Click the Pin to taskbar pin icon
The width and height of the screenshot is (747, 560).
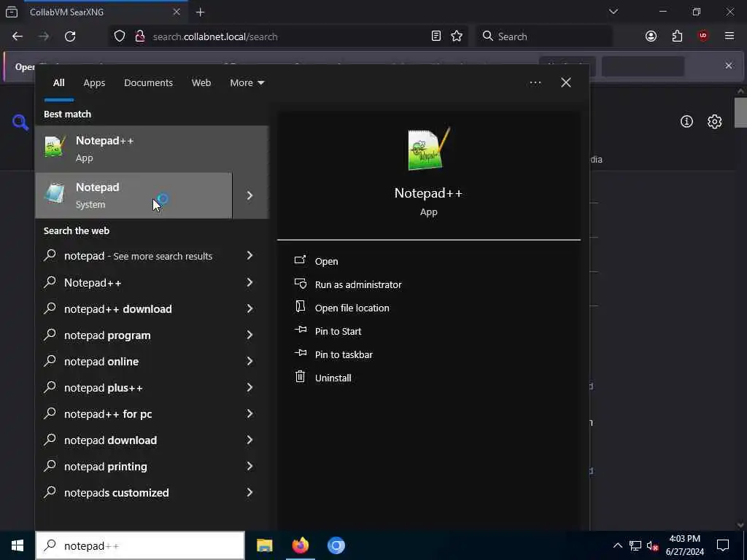[300, 353]
